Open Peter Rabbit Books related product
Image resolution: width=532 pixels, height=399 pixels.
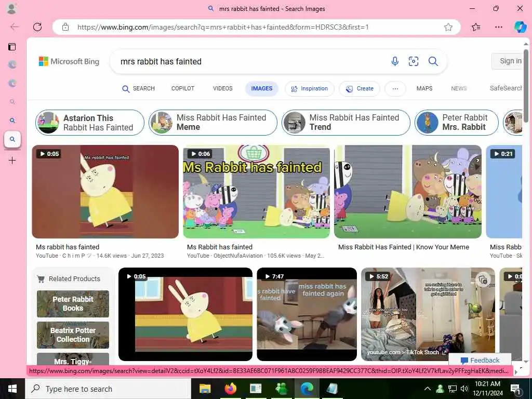(73, 303)
